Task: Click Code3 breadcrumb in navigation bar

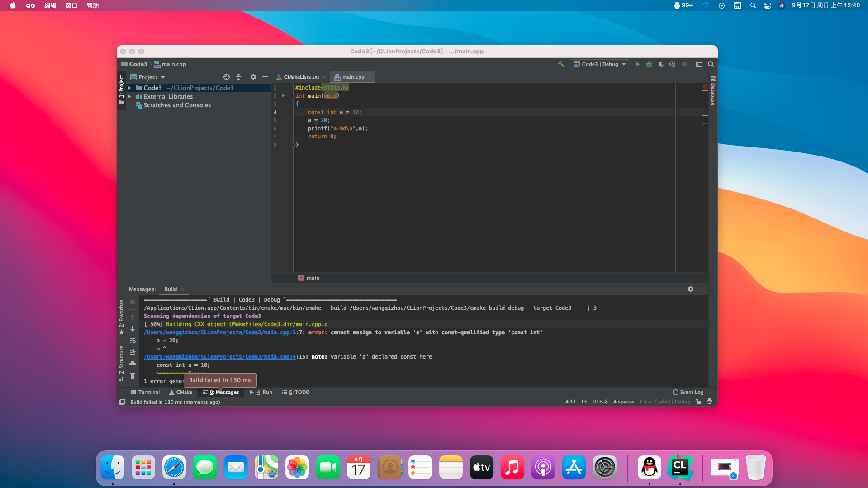Action: pos(134,64)
